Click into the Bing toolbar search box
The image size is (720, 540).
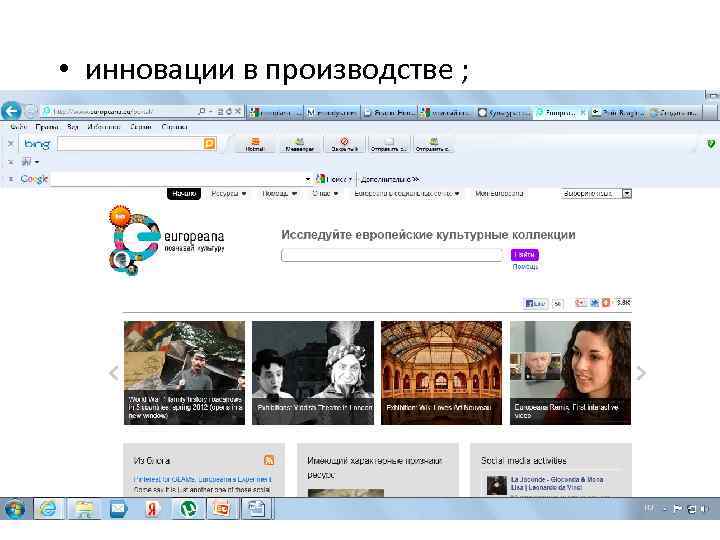point(130,144)
